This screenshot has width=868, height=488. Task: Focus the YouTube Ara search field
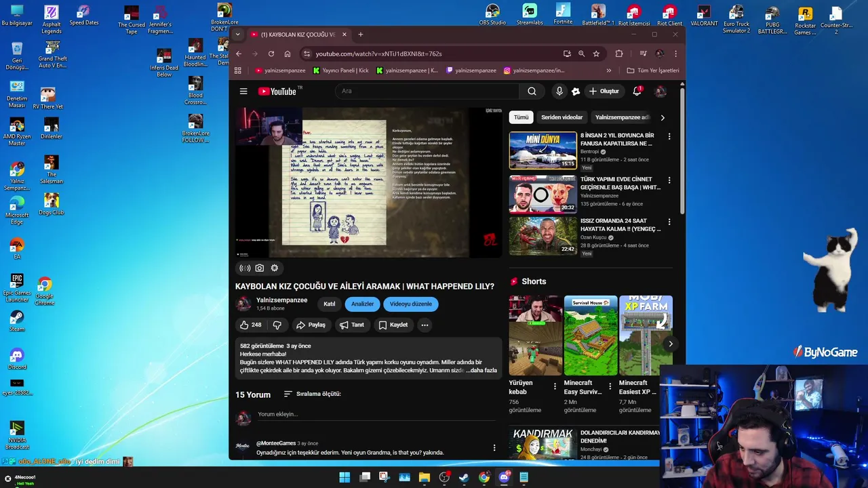pyautogui.click(x=427, y=91)
